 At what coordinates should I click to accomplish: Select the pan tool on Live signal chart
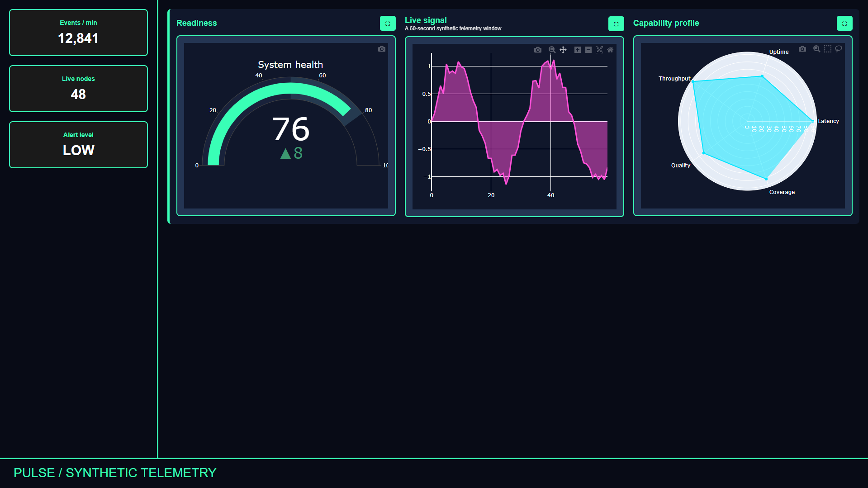tap(563, 50)
